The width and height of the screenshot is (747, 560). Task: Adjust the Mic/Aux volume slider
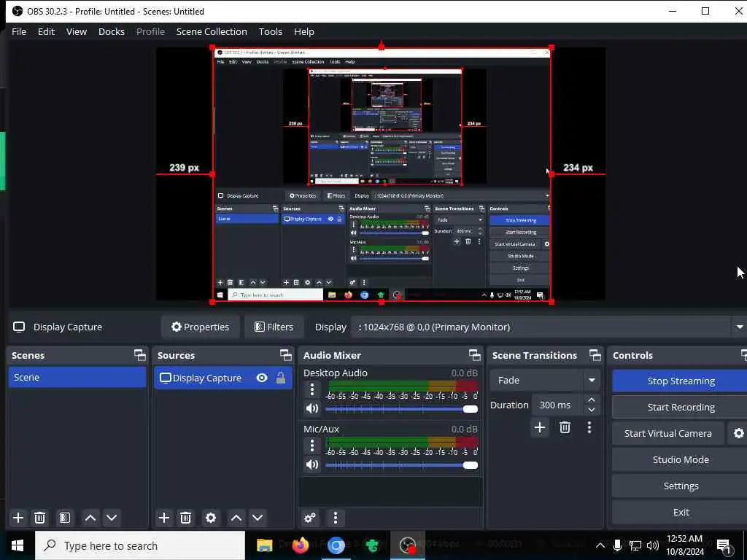401,465
